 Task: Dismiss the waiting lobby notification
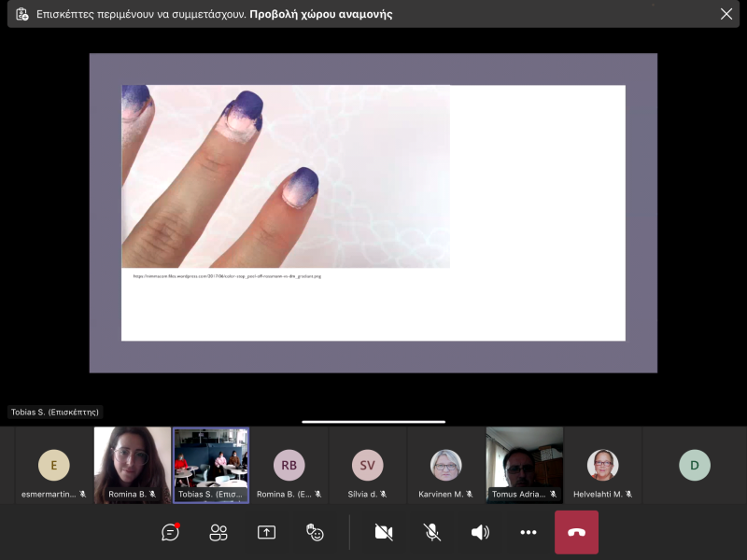726,14
